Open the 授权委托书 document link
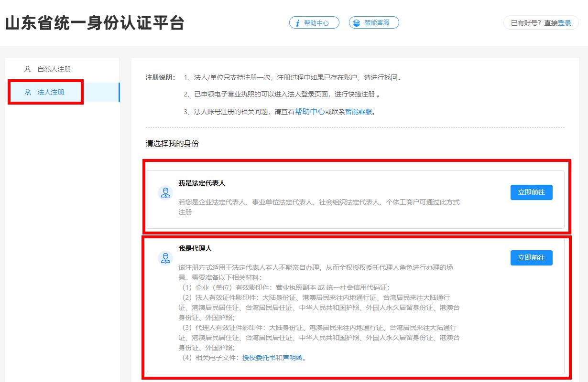 (x=259, y=358)
